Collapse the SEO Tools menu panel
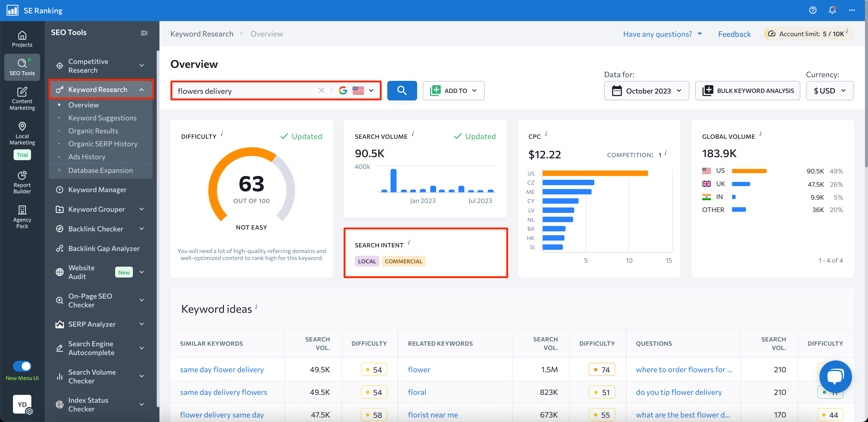The height and width of the screenshot is (422, 868). coord(144,33)
